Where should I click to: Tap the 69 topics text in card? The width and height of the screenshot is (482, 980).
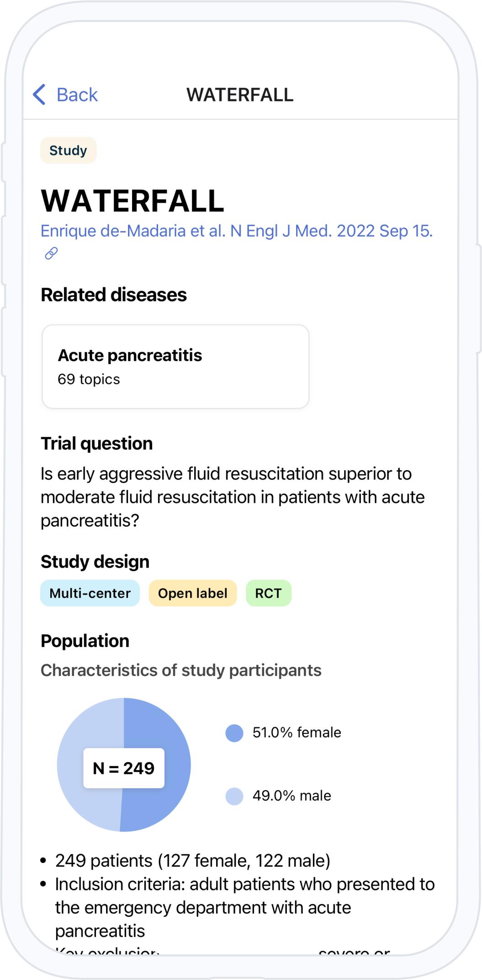[x=89, y=379]
